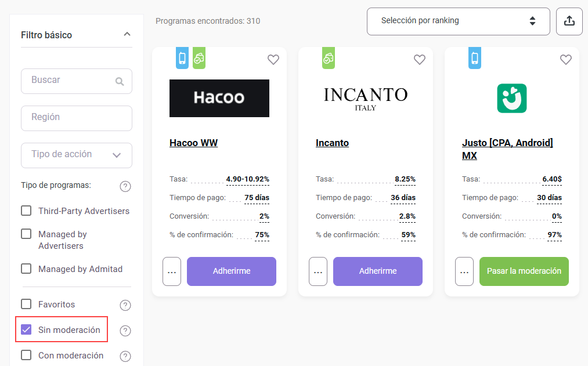The height and width of the screenshot is (366, 588).
Task: Click the search magnifier in Buscar field
Action: click(120, 81)
